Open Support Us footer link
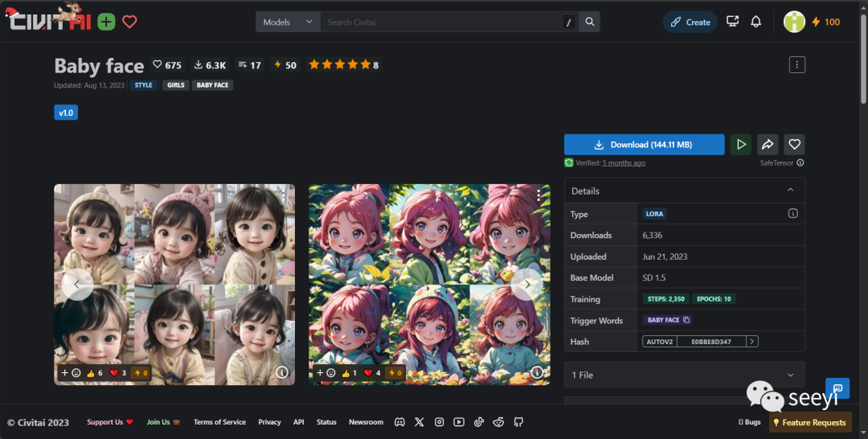This screenshot has height=439, width=868. pyautogui.click(x=110, y=422)
